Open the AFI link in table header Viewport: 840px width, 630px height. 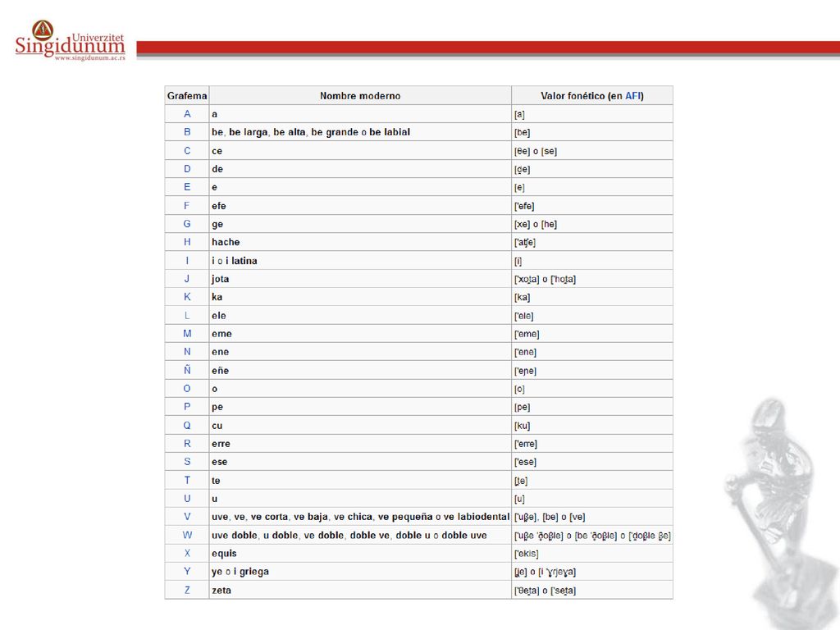[x=632, y=96]
